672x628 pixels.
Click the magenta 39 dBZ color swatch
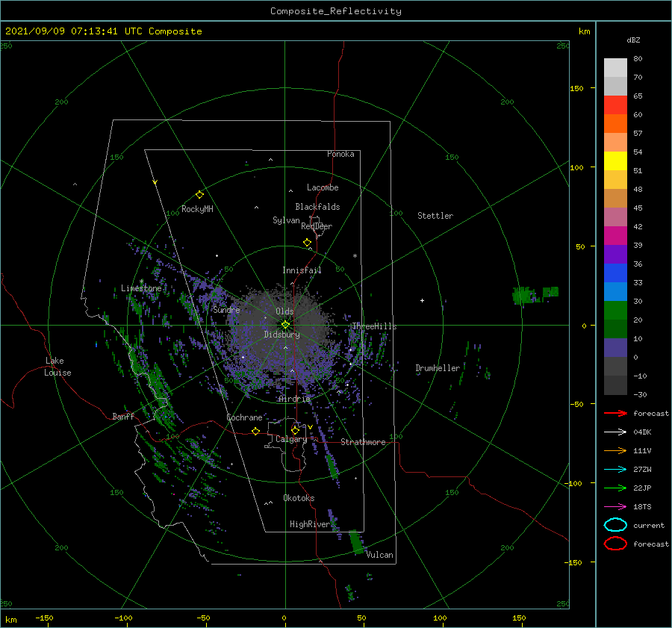pos(615,236)
